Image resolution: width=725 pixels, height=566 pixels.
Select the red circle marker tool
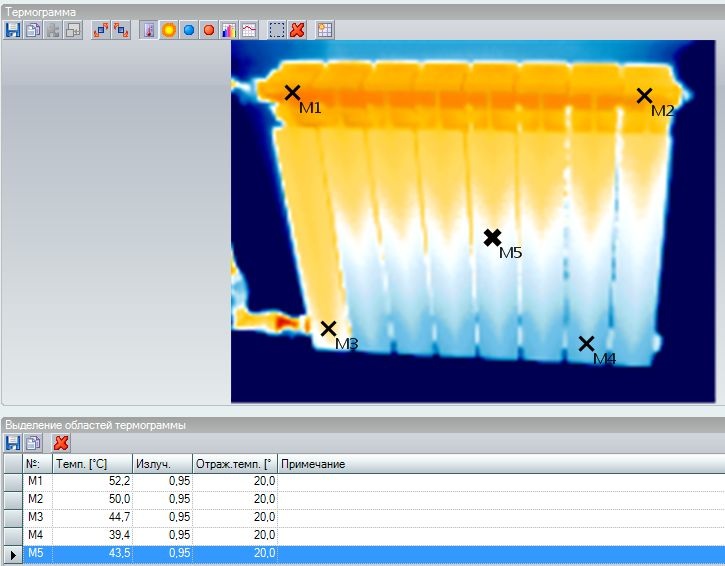point(208,30)
